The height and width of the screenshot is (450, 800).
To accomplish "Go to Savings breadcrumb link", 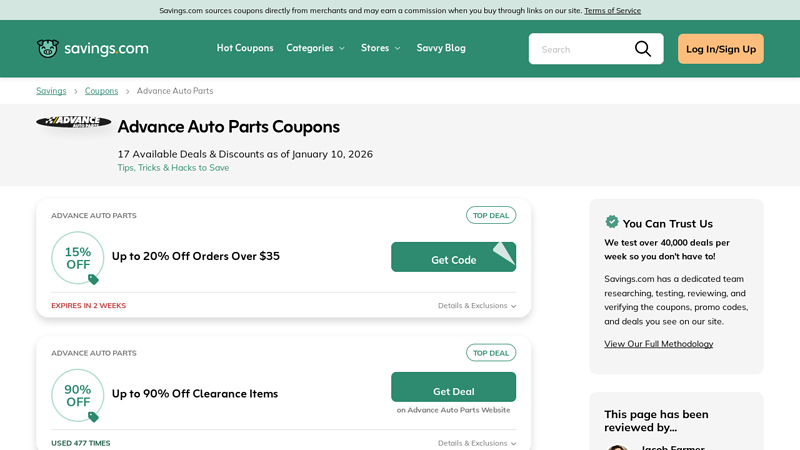I will tap(51, 91).
